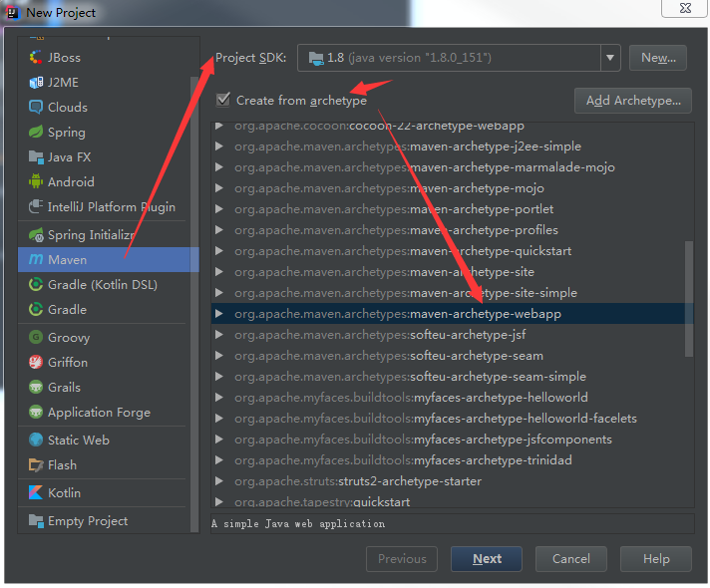
Task: Click the Application Forge icon
Action: [x=36, y=412]
